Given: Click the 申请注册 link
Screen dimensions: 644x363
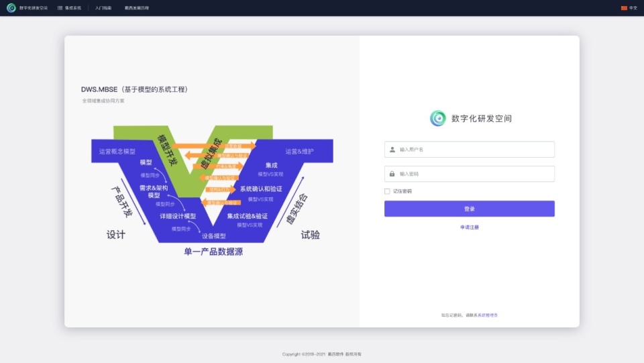Looking at the screenshot, I should [470, 227].
